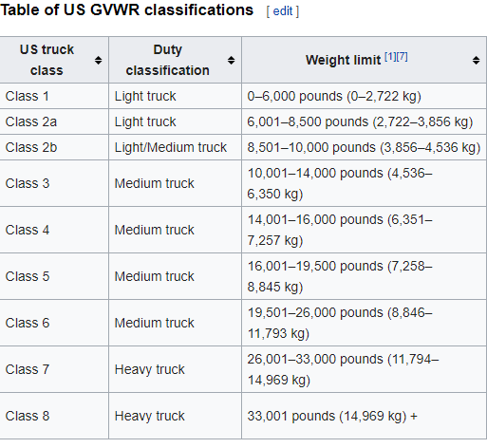Sort table by US truck class arrows
This screenshot has height=448, width=487.
point(98,60)
